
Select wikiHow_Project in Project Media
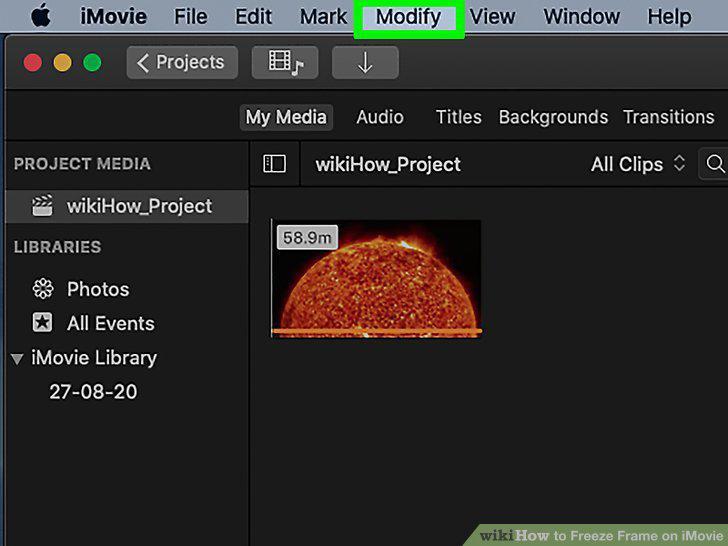tap(127, 206)
